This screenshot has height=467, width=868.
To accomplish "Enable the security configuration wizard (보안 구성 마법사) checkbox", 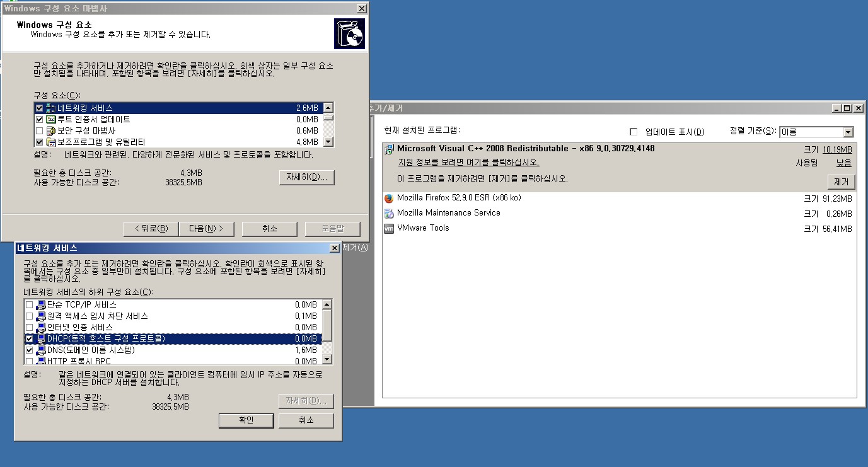I will (x=40, y=131).
